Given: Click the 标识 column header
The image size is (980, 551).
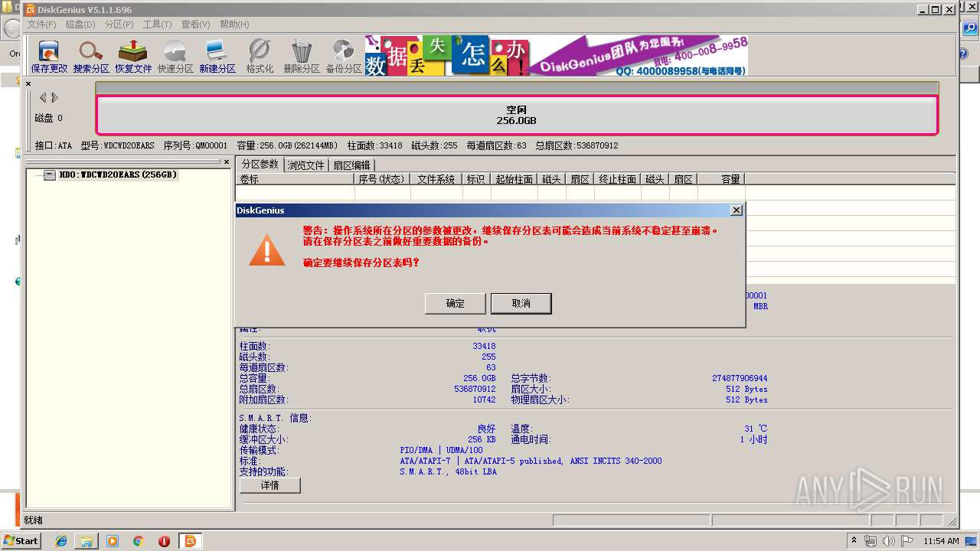Looking at the screenshot, I should [x=476, y=179].
